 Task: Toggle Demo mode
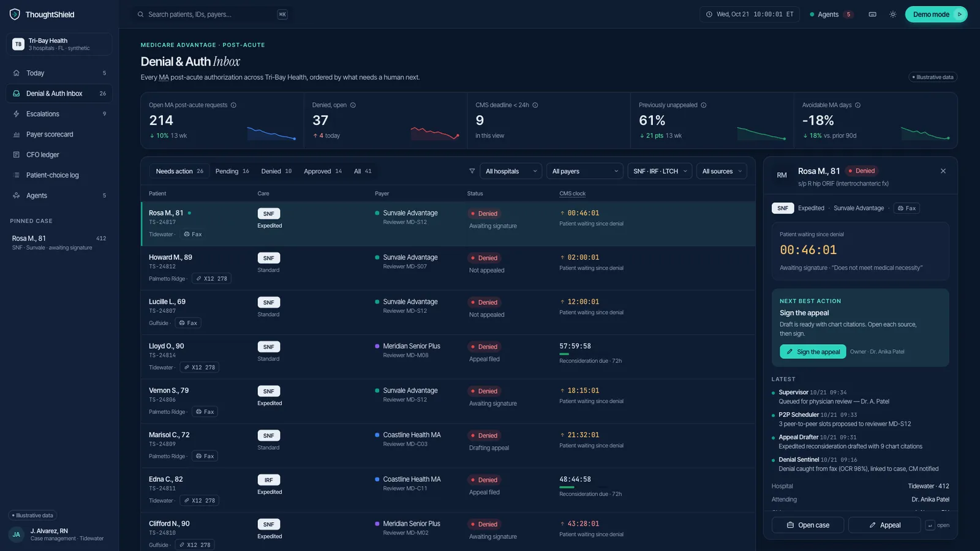[936, 14]
